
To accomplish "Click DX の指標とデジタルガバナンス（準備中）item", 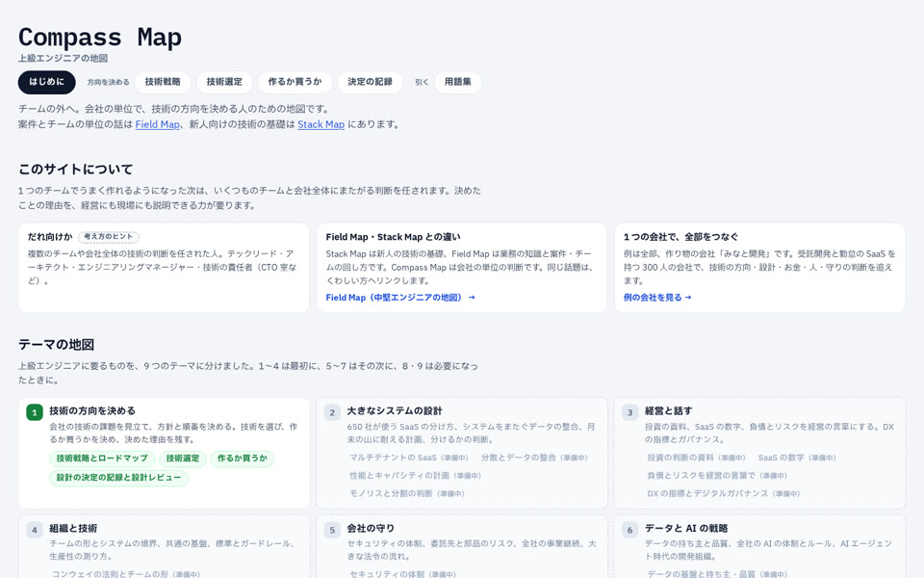I will click(724, 493).
